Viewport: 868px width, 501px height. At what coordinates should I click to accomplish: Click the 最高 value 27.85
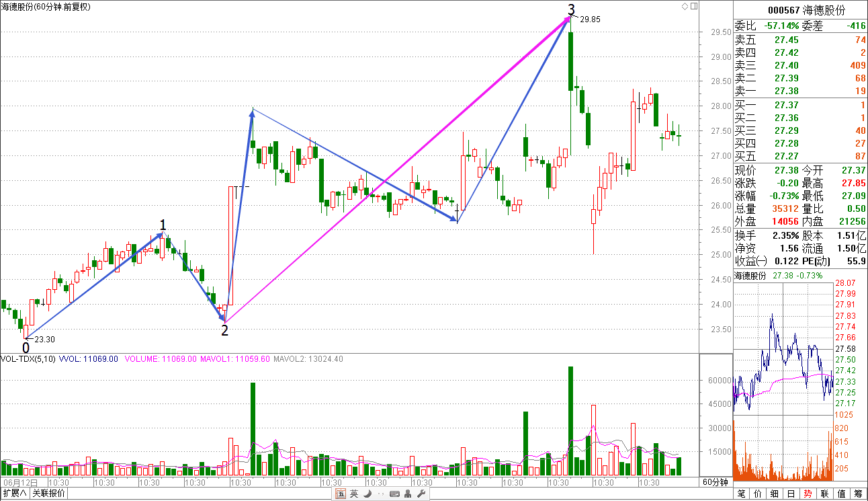tap(853, 183)
